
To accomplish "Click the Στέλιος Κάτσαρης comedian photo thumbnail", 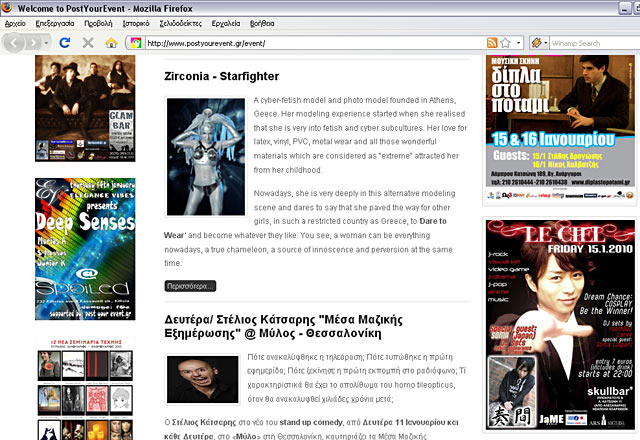I will 202,379.
